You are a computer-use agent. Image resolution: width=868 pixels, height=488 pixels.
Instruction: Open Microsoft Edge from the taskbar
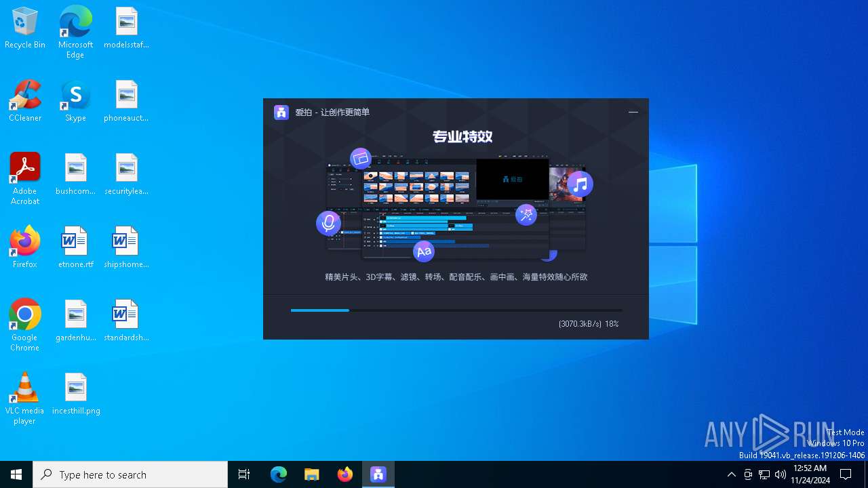pyautogui.click(x=279, y=474)
